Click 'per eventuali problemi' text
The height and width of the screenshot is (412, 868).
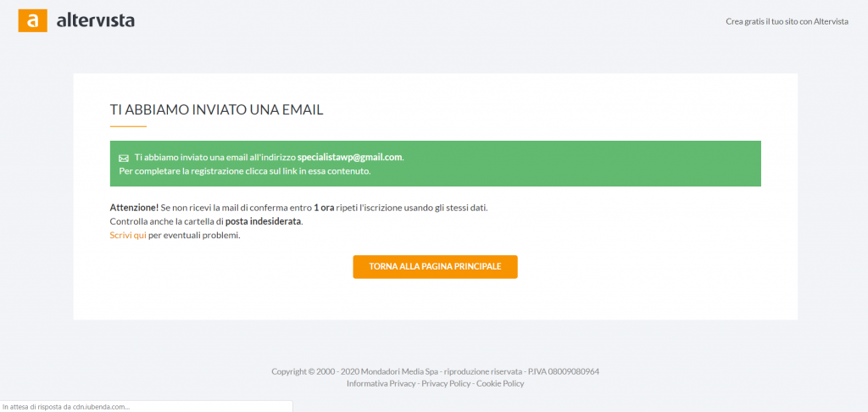click(194, 236)
